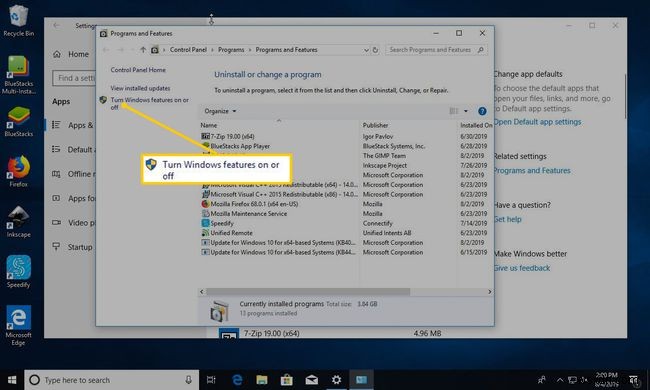Select Control Panel taskbar icon

pos(361,380)
